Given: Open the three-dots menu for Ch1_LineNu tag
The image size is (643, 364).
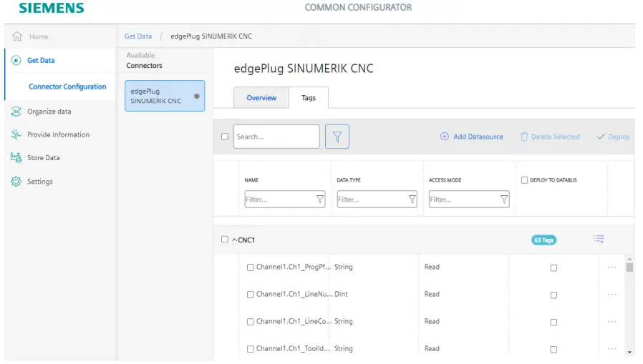Looking at the screenshot, I should click(x=611, y=294).
